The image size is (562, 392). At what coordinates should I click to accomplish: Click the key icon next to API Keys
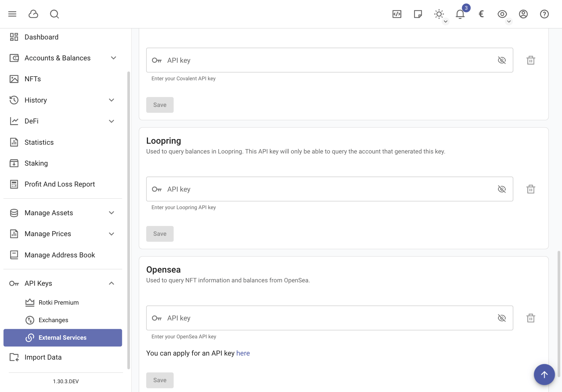pos(14,283)
